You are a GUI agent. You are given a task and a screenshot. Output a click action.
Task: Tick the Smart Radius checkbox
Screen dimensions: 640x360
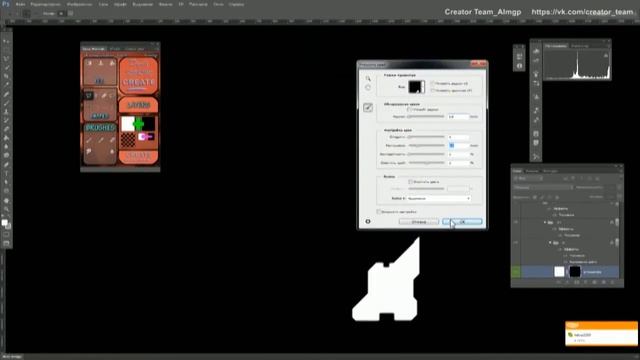pyautogui.click(x=409, y=109)
